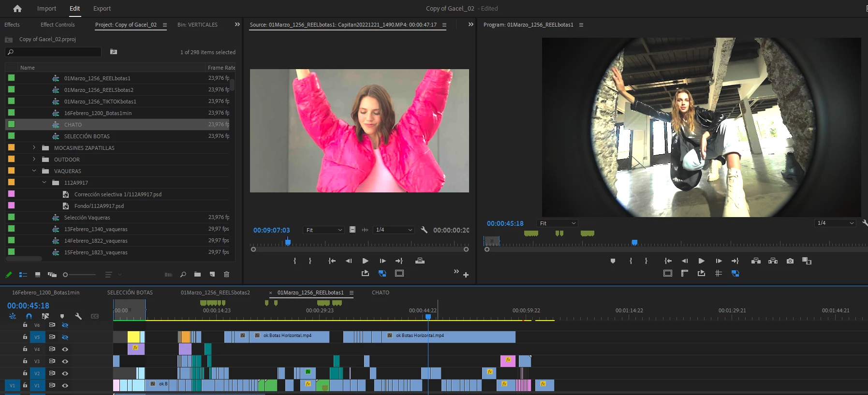Select first ok Botas Horizontal.mp4 clip on V5
This screenshot has height=395, width=868.
point(289,336)
